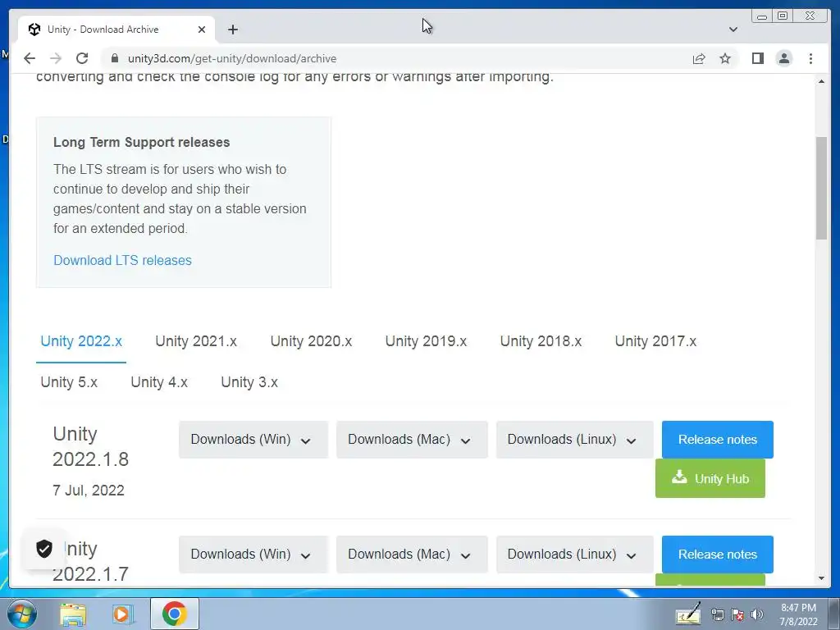
Task: Click the 7 Jul, 2022 release date
Action: click(89, 491)
